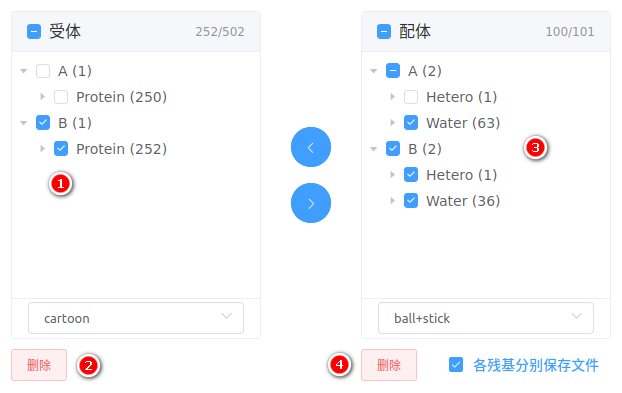Toggle the 各残基分别保存文件 checkbox
The width and height of the screenshot is (622, 393).
point(456,365)
